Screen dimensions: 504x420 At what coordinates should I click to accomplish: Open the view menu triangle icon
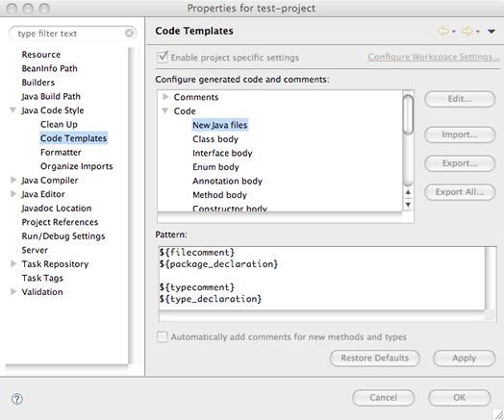491,31
